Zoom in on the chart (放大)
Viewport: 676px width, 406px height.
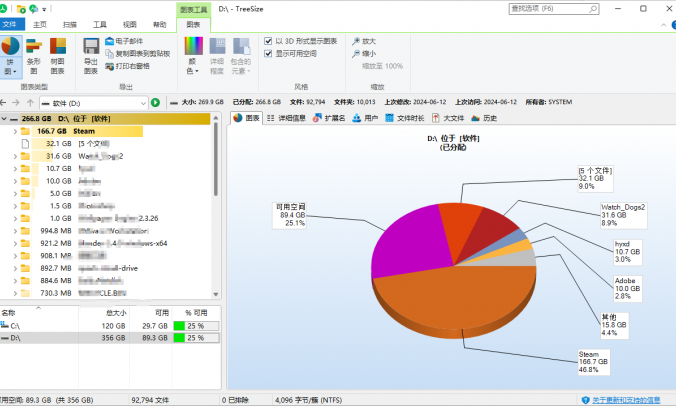(x=363, y=41)
